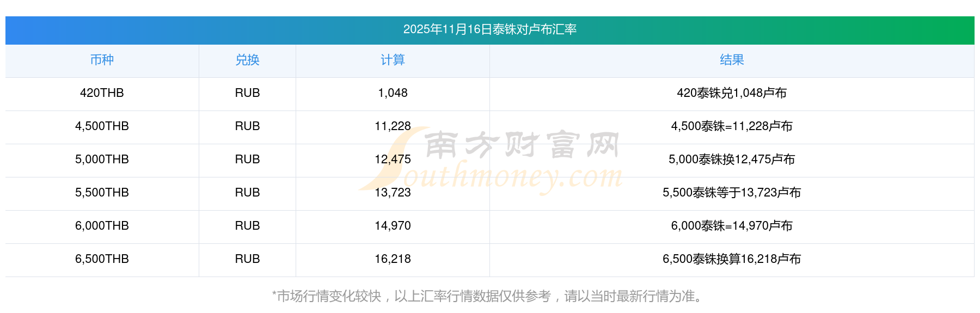
Task: Click result 6,000泰铢=14,970卢布
Action: click(x=732, y=226)
